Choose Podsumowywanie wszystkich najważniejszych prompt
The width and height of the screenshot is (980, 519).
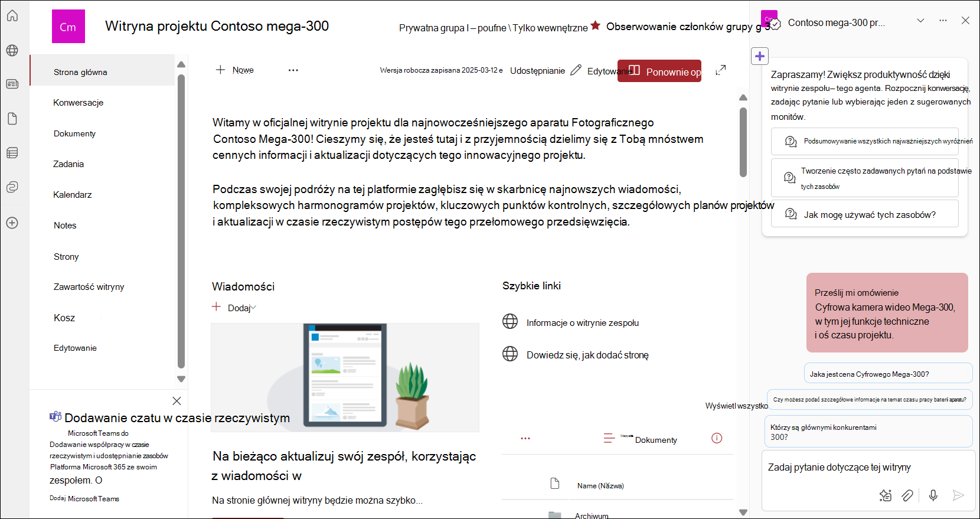click(x=865, y=142)
